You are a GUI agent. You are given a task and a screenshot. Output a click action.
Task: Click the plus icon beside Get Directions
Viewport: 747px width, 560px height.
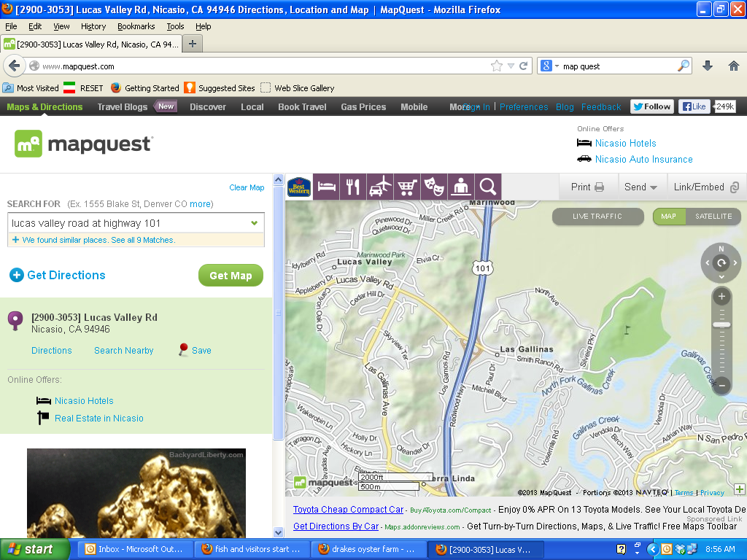click(17, 275)
